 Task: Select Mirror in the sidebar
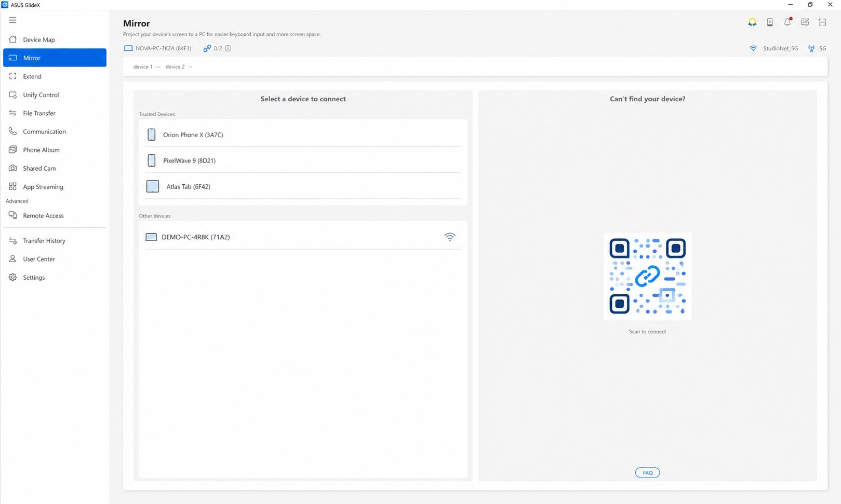(x=55, y=58)
